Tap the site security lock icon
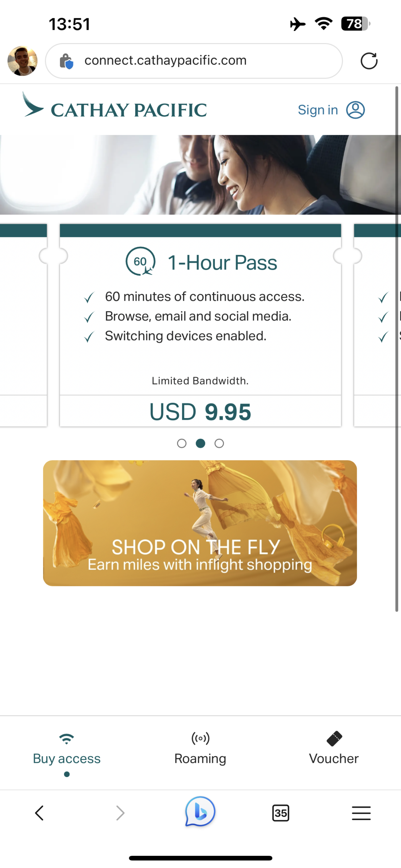The image size is (401, 868). 66,61
